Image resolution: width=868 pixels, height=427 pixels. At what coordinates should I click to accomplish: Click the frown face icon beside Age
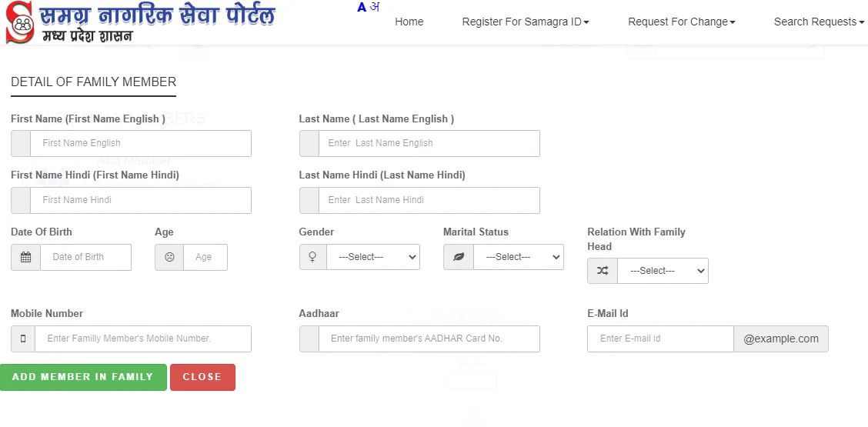click(169, 257)
